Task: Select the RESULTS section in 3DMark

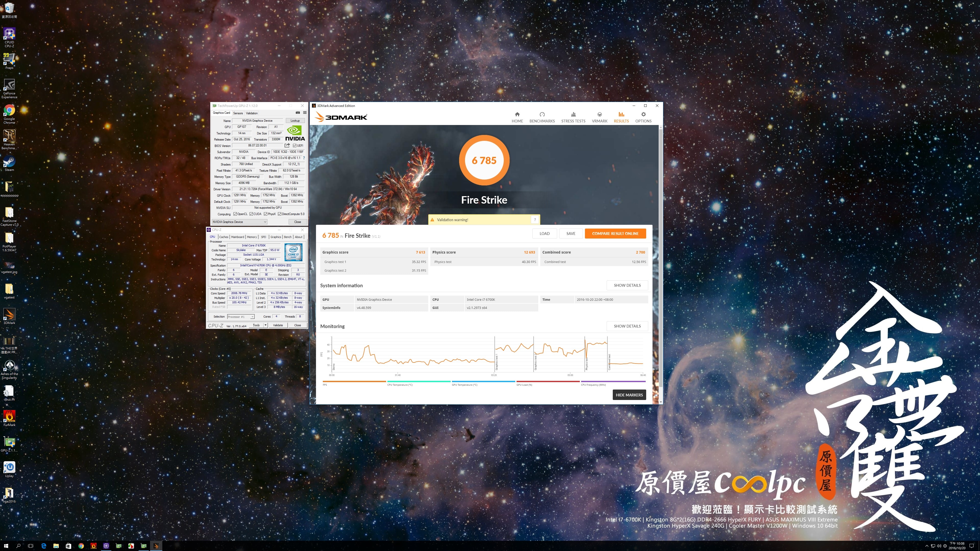Action: click(621, 117)
